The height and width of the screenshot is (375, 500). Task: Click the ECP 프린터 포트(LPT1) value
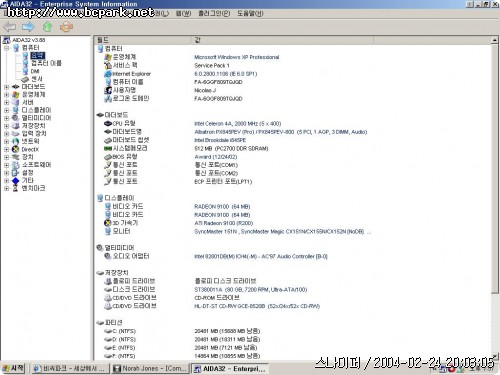pyautogui.click(x=223, y=182)
